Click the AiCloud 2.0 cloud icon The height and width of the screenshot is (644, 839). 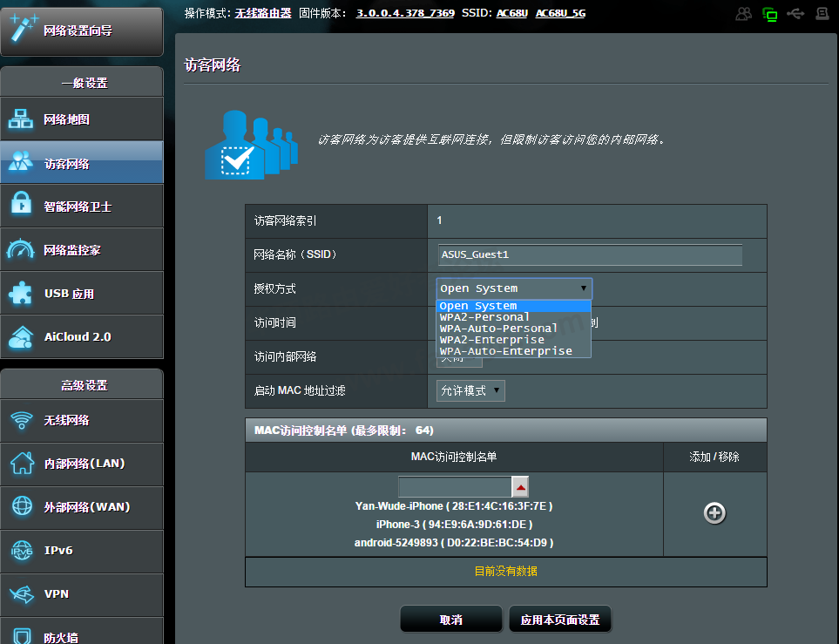pos(21,336)
